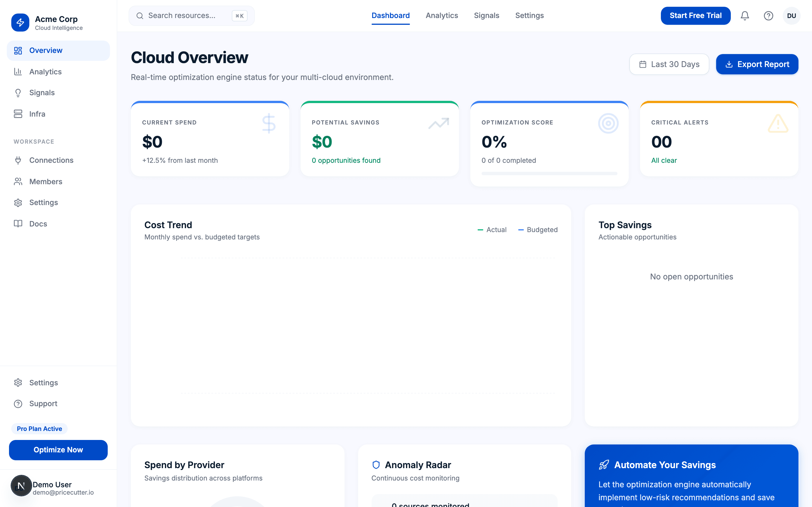The height and width of the screenshot is (507, 812).
Task: Open the Docs section in sidebar
Action: [x=38, y=224]
